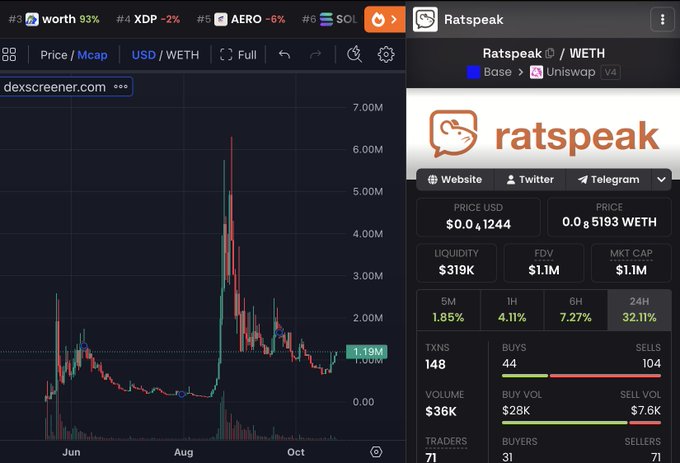Image resolution: width=680 pixels, height=463 pixels.
Task: Click the undo arrow in the chart toolbar
Action: pyautogui.click(x=284, y=55)
